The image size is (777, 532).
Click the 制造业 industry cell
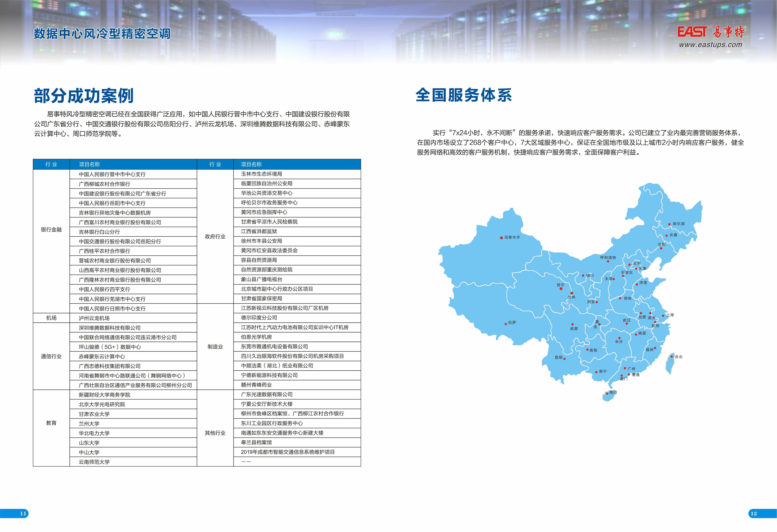coord(215,347)
